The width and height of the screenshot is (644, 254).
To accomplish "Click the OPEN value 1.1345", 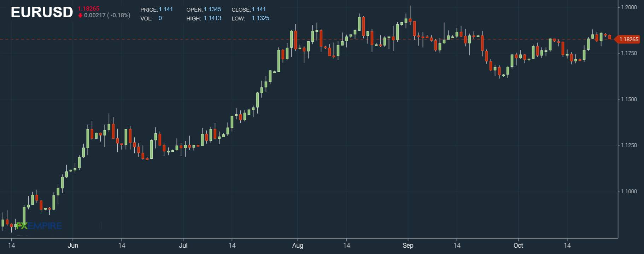I will 212,10.
